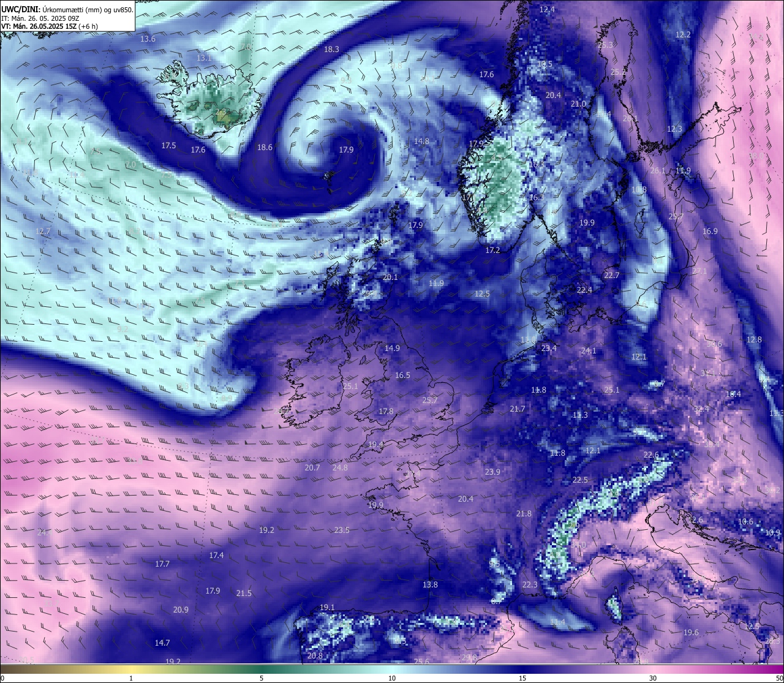Click the 15 tick on the color scale
The image size is (784, 683).
click(x=522, y=678)
